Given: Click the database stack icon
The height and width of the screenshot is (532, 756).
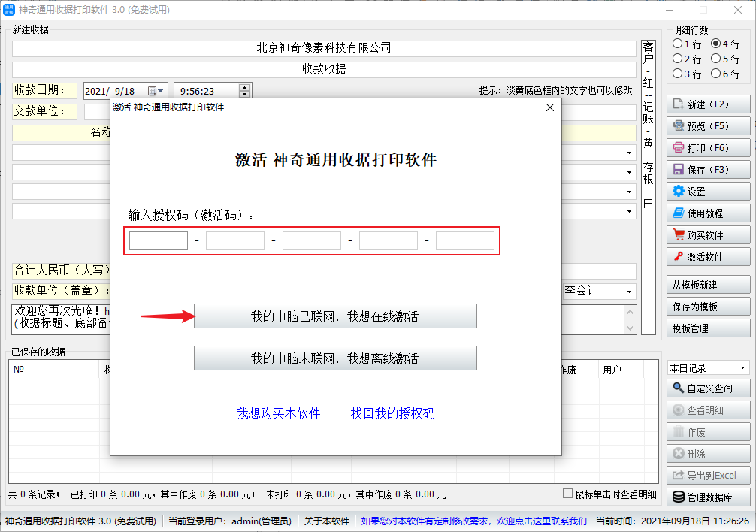Looking at the screenshot, I should (679, 497).
